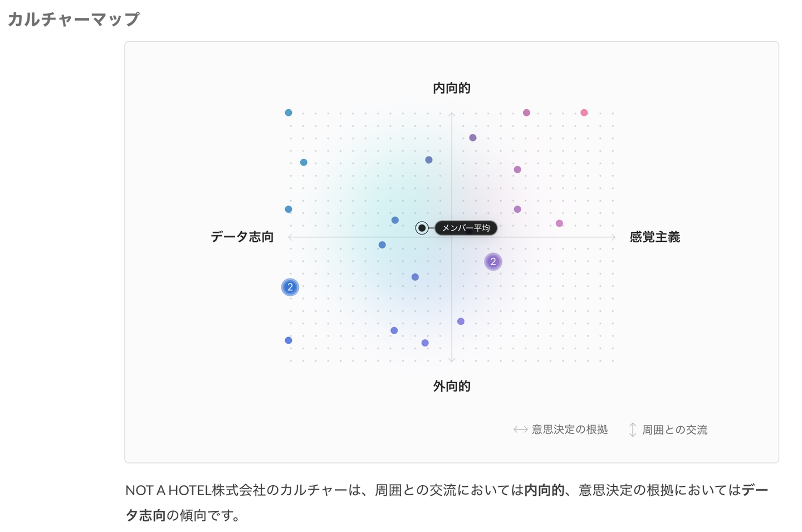Click the 内向的 axis label above chart
This screenshot has width=802, height=532.
coord(452,88)
